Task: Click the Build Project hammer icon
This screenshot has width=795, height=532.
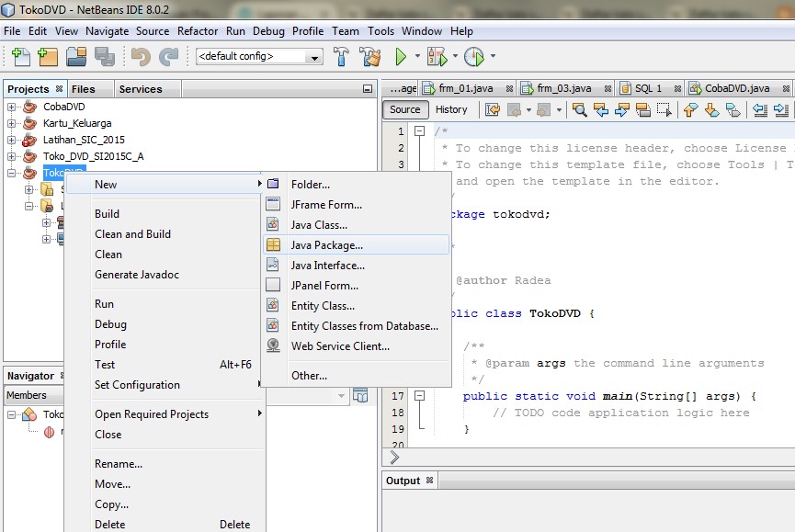Action: tap(341, 57)
